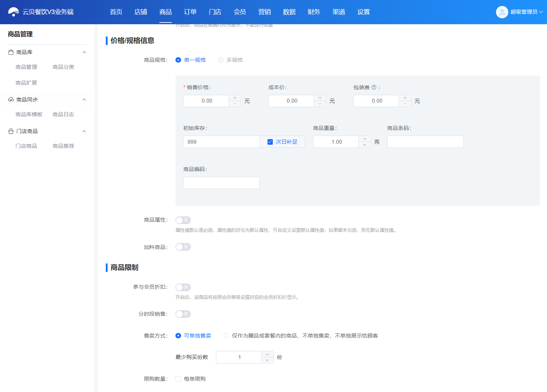
Task: Click the 门店商品 shop bag icon
Action: coord(11,131)
